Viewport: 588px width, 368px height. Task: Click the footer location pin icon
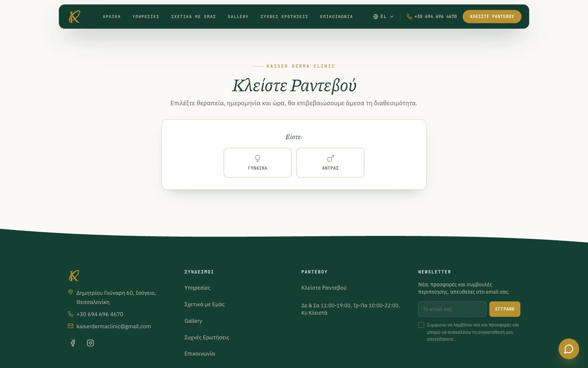[x=71, y=292]
